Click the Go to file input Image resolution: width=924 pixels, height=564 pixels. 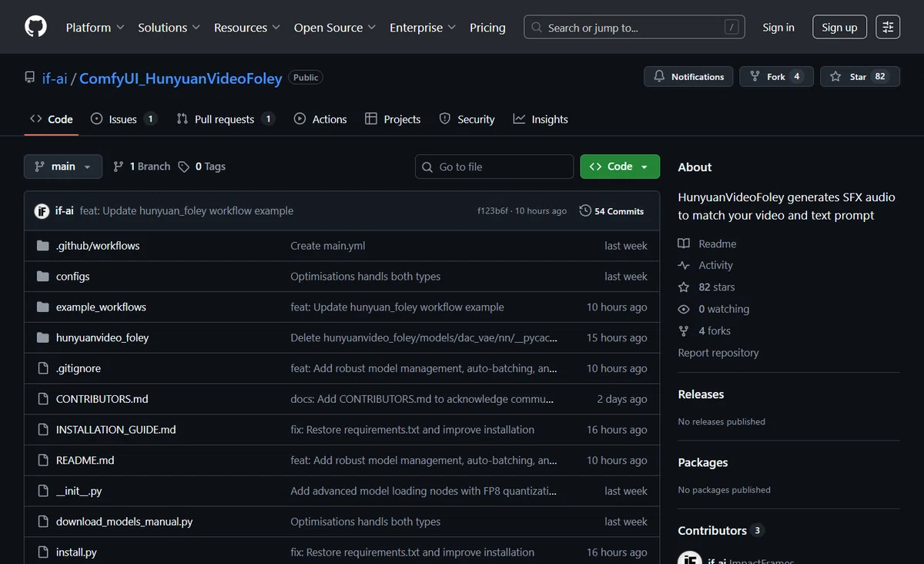tap(494, 166)
